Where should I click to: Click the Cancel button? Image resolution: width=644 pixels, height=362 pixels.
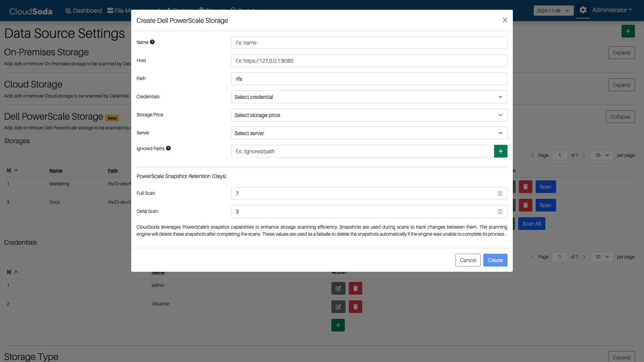click(468, 260)
